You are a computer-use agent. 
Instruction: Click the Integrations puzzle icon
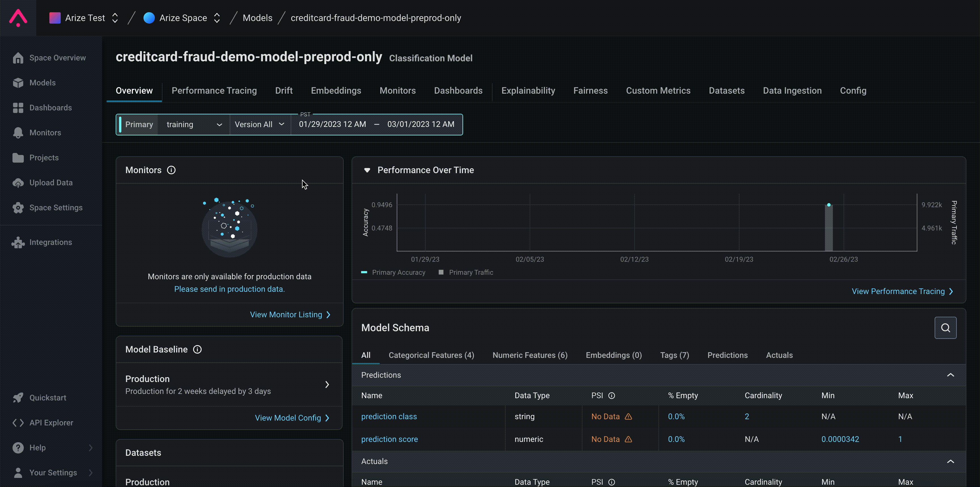tap(18, 243)
